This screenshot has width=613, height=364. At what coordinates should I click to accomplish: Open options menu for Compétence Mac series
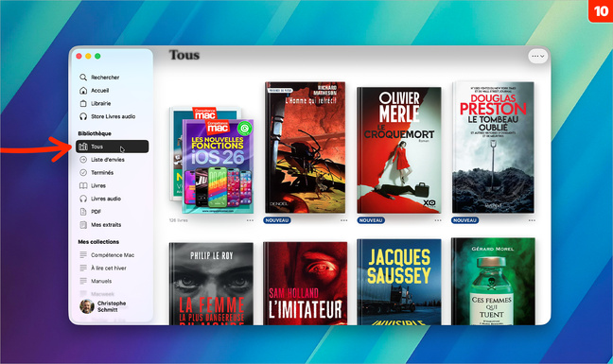pos(250,220)
